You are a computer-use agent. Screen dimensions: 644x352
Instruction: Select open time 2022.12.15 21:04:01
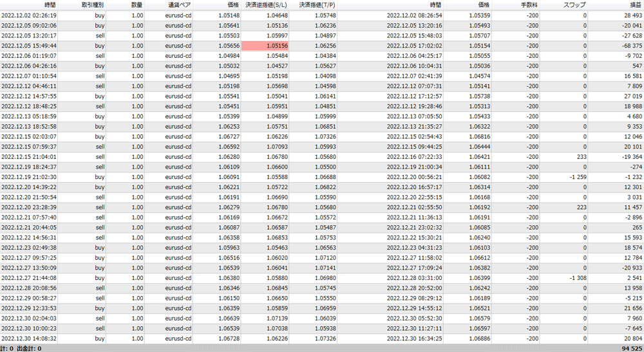click(x=29, y=157)
